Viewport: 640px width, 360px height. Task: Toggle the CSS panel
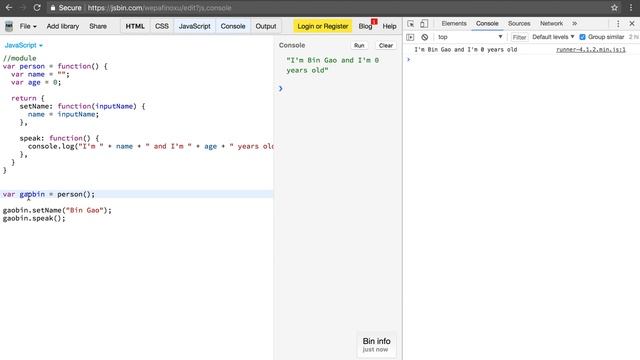[162, 26]
